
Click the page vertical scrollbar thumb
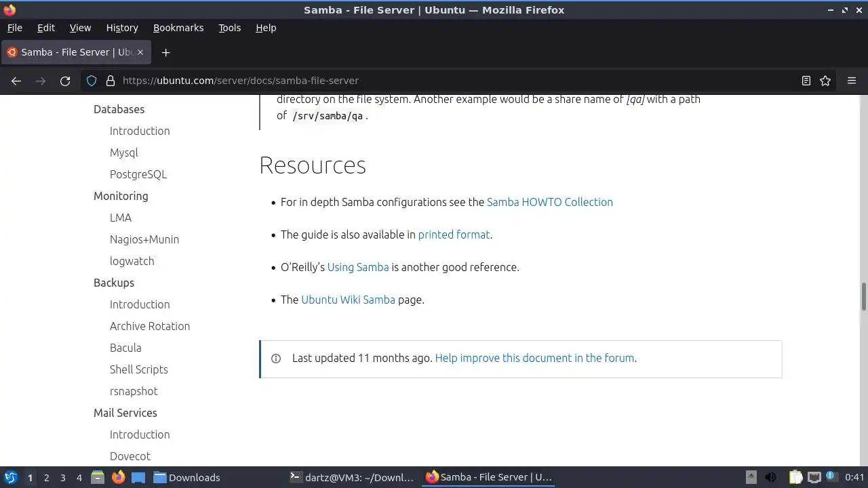tap(864, 296)
